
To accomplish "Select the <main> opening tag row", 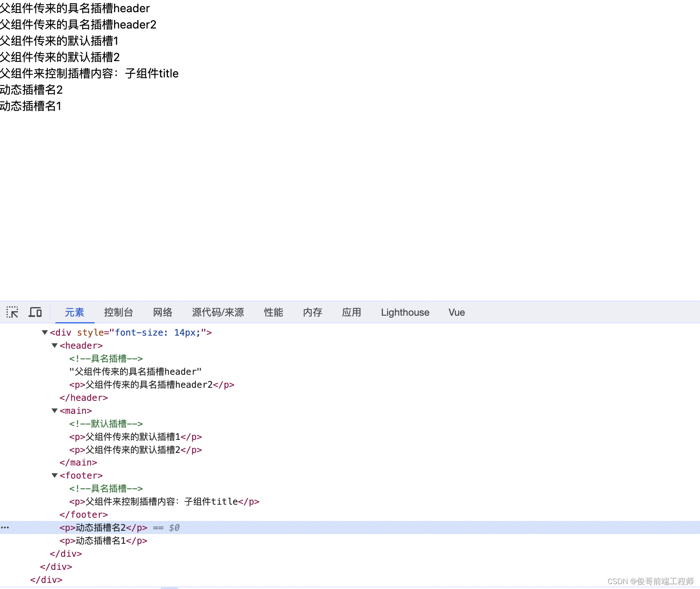I will (x=76, y=411).
